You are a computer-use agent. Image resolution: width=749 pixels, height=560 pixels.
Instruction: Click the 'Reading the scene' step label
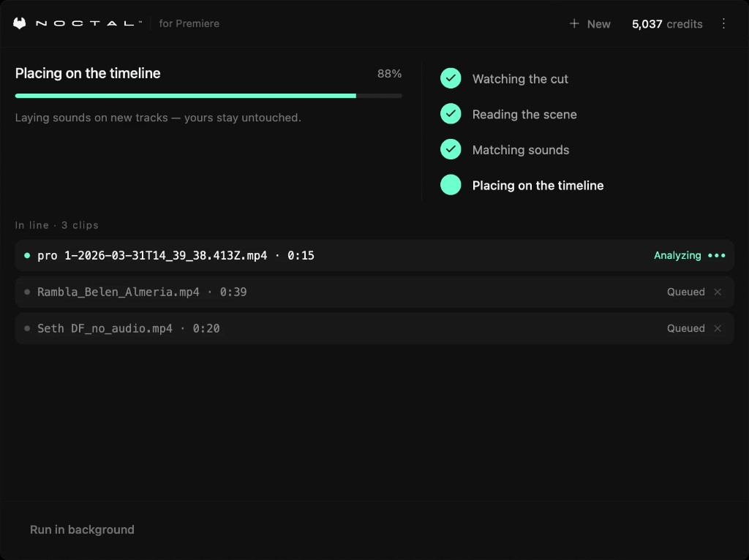[x=524, y=114]
